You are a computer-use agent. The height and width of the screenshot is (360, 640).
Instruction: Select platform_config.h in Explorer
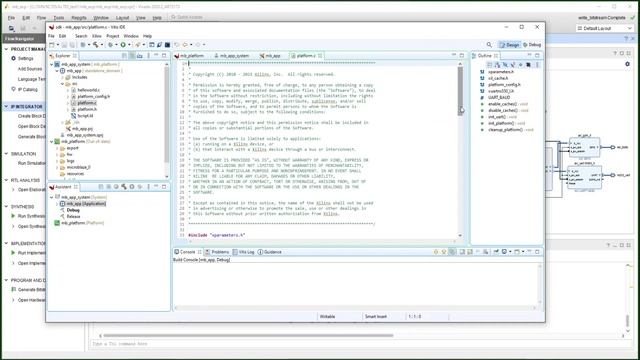(x=93, y=96)
